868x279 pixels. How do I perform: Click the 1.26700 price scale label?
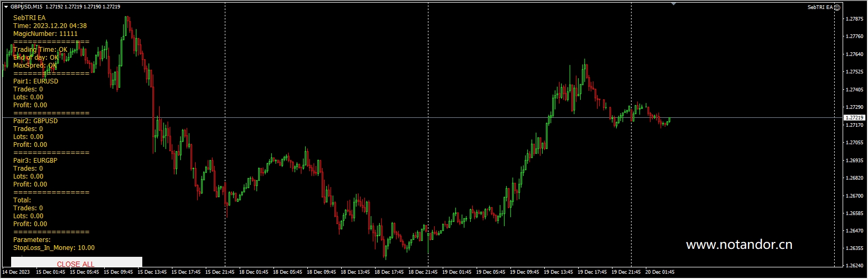pos(855,196)
